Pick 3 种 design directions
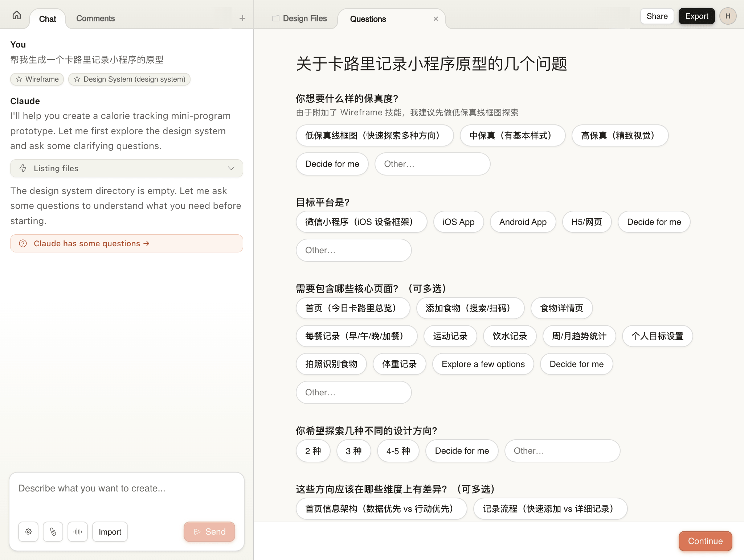744x560 pixels. point(353,451)
